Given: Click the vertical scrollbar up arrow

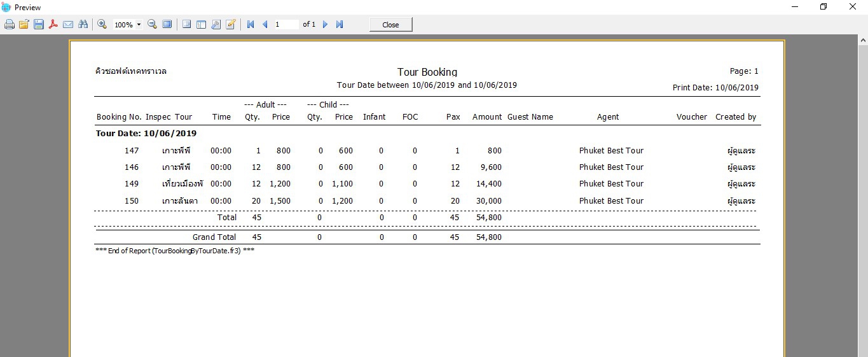Looking at the screenshot, I should [x=863, y=40].
